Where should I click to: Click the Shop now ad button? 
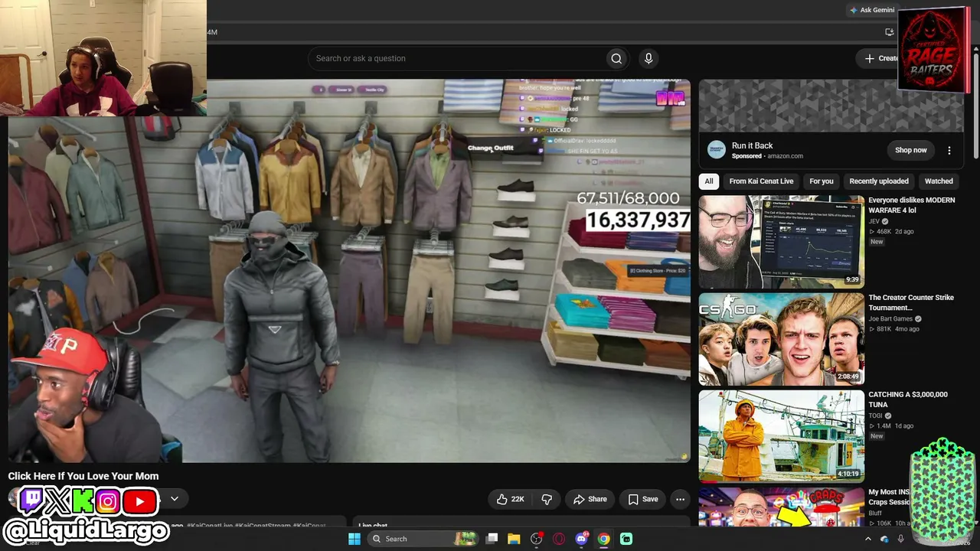tap(911, 150)
